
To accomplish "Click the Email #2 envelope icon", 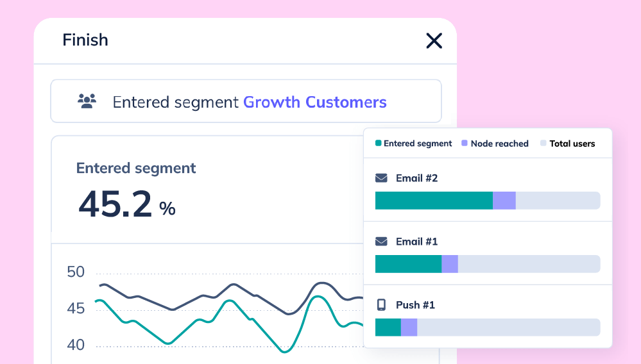I will [381, 178].
